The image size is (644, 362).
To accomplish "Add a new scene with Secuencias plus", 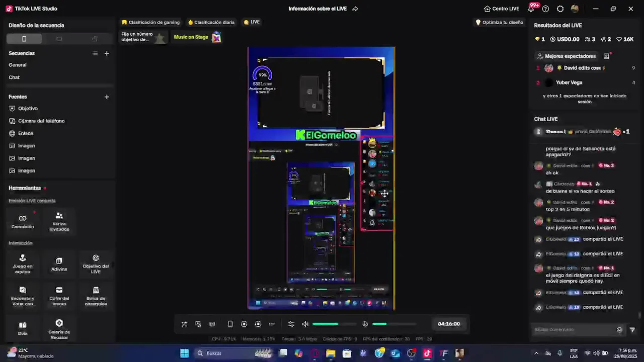I will tap(107, 53).
